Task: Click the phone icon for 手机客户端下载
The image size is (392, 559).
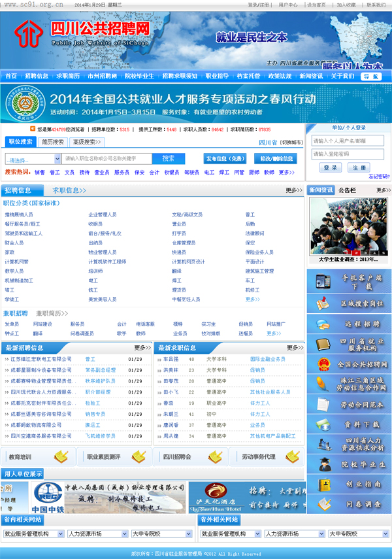Action: coord(323,282)
